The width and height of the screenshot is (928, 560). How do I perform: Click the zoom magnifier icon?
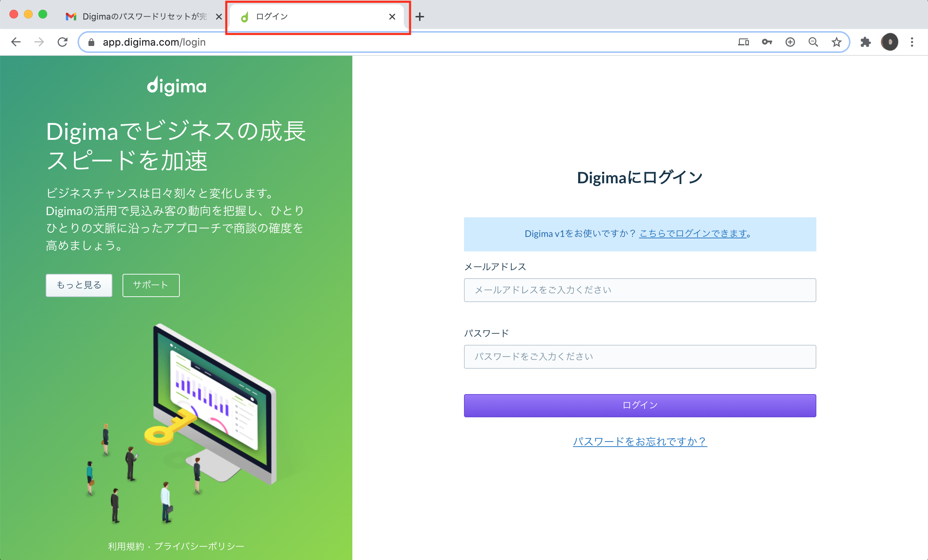tap(813, 42)
